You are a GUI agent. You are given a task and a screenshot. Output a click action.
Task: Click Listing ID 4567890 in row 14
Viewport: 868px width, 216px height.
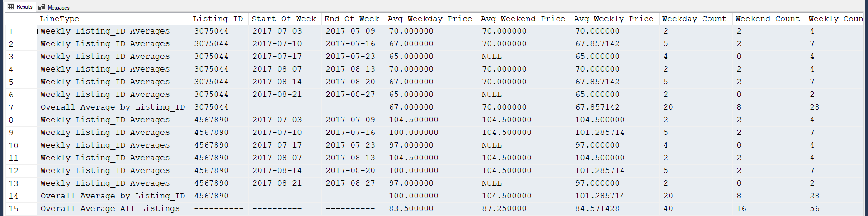tap(211, 196)
